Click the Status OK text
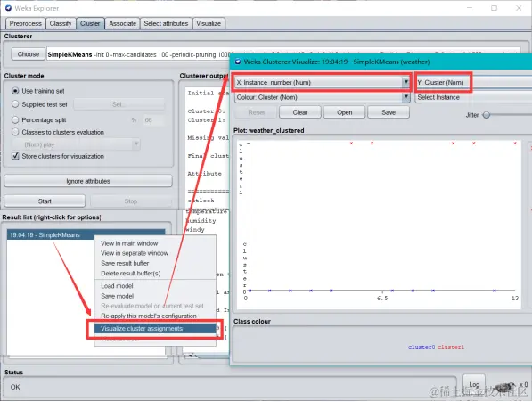532x402 pixels. [15, 387]
